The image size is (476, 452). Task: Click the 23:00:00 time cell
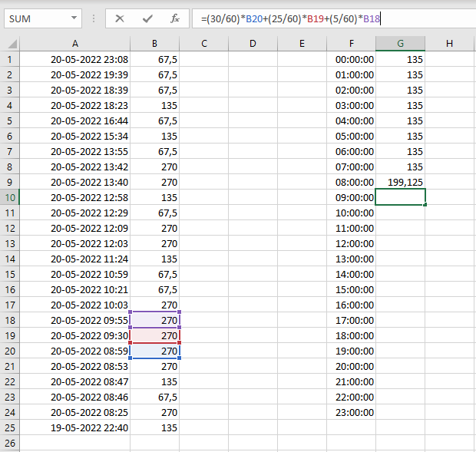[351, 412]
